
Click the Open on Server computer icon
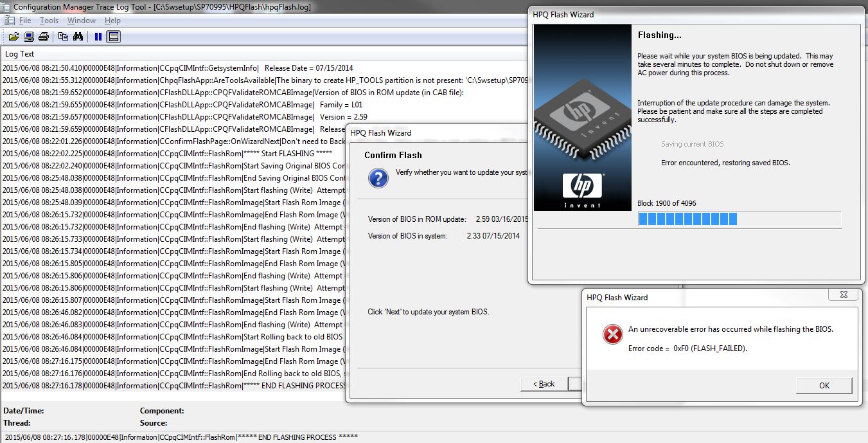[29, 37]
